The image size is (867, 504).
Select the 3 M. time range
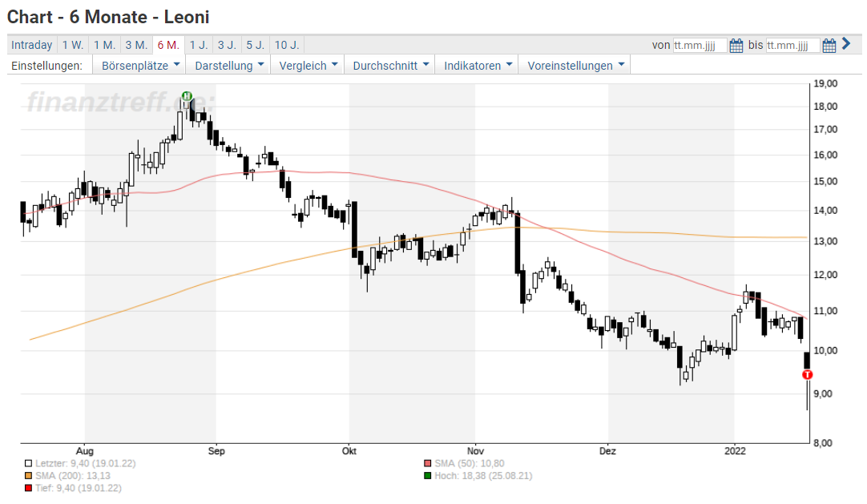coord(136,45)
